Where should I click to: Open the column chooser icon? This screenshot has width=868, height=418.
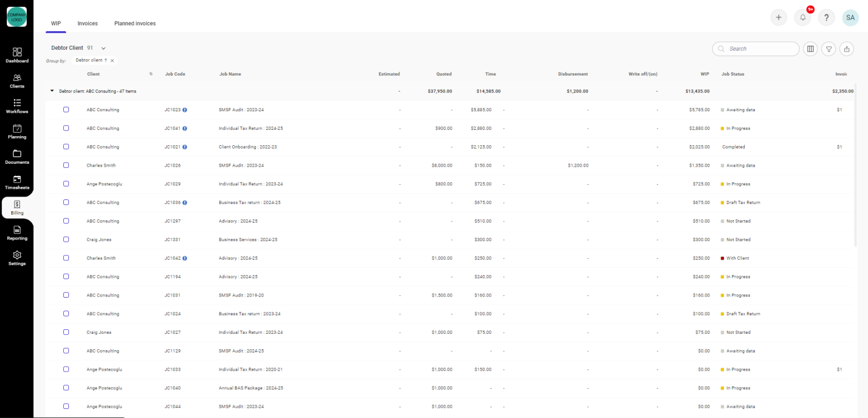(x=810, y=49)
